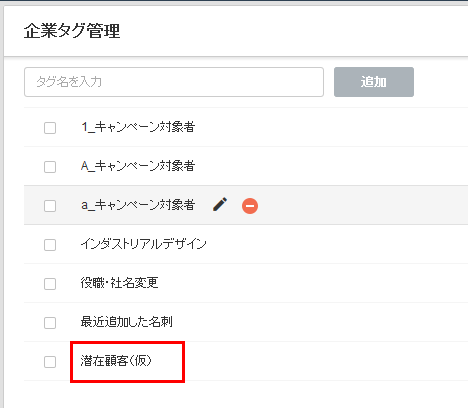Delete a_キャンペーン対象者 tag using red minus icon
This screenshot has height=408, width=468.
click(250, 206)
